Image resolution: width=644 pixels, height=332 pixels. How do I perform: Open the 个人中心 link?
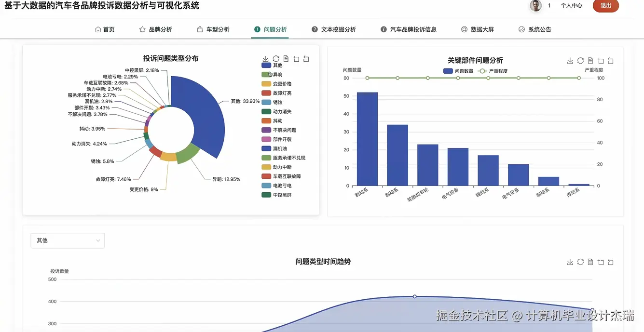point(571,6)
